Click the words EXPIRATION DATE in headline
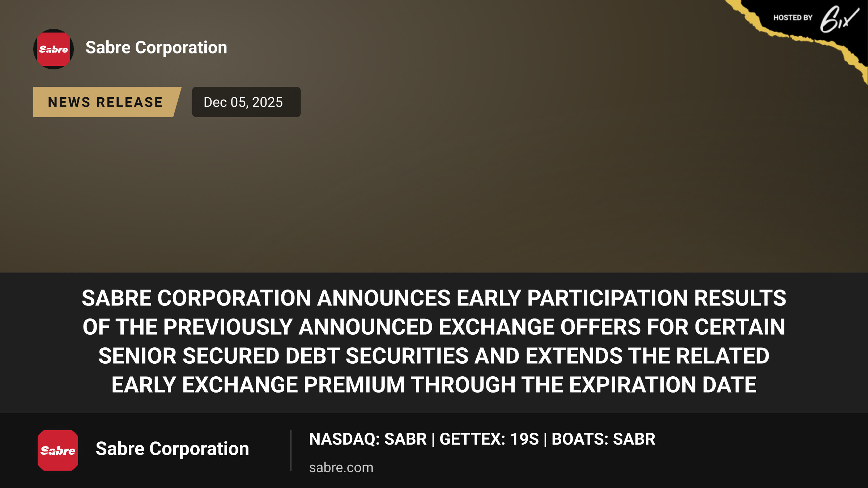The height and width of the screenshot is (488, 868). pos(663,385)
